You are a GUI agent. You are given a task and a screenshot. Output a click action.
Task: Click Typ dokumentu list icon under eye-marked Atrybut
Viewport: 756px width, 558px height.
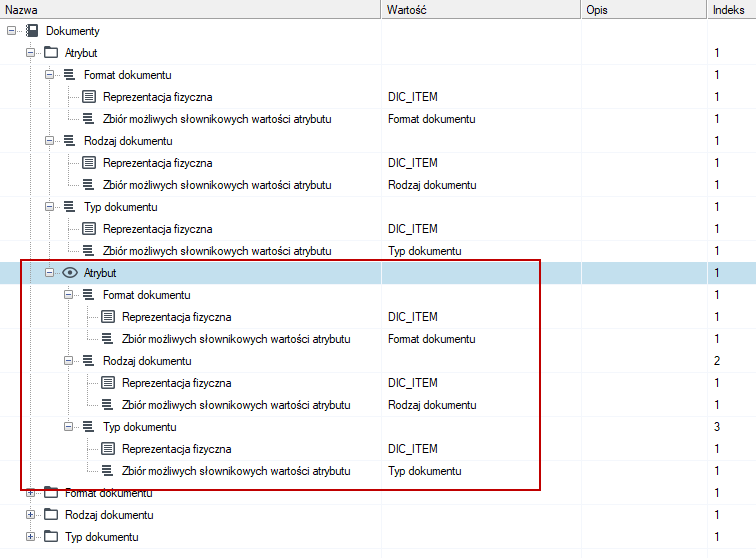89,427
